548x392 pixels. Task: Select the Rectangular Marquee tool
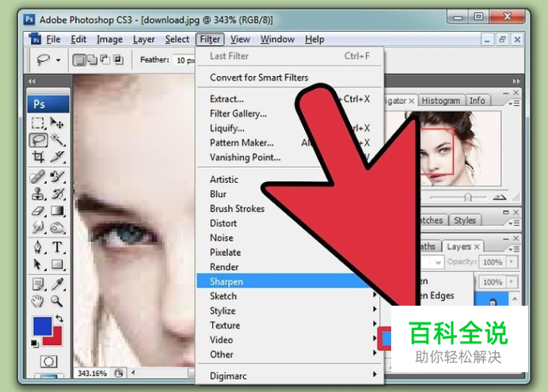click(38, 124)
